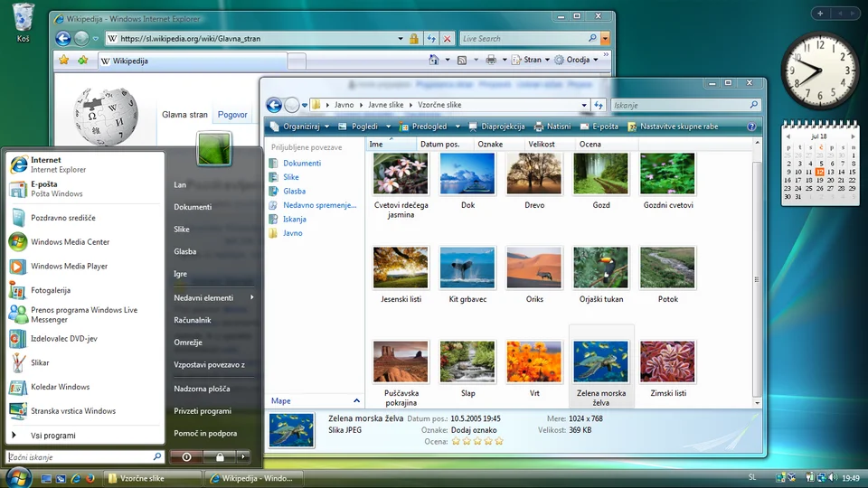Open the IE address bar dropdown

(401, 39)
